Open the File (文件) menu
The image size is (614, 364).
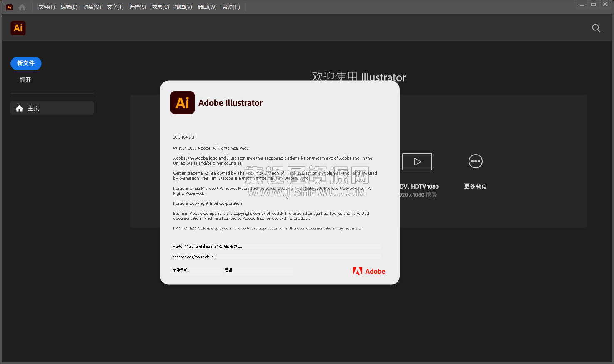pyautogui.click(x=47, y=7)
